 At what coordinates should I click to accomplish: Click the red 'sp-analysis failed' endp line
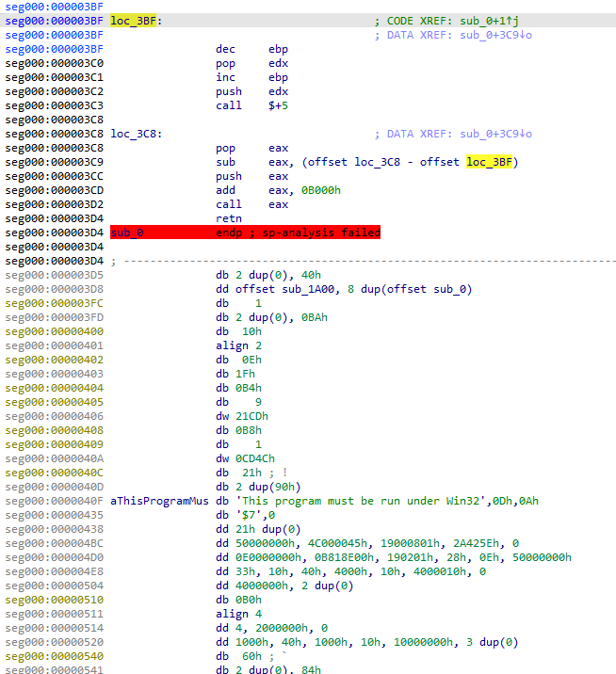click(245, 233)
